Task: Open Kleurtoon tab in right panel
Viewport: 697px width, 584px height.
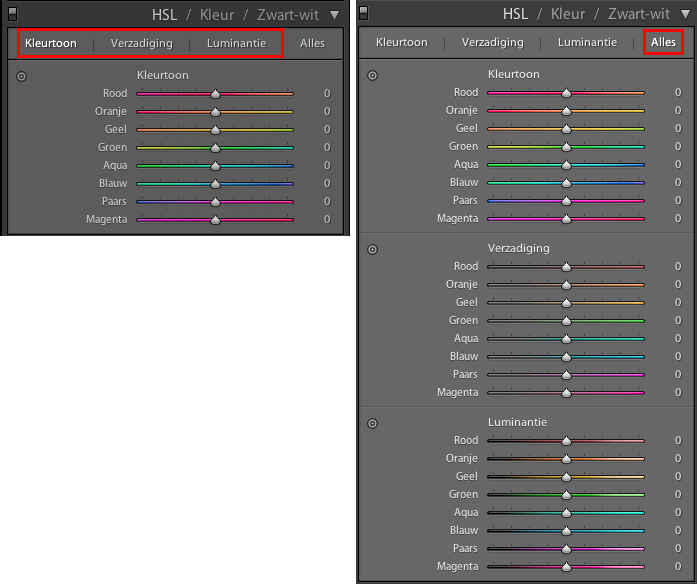Action: (402, 42)
